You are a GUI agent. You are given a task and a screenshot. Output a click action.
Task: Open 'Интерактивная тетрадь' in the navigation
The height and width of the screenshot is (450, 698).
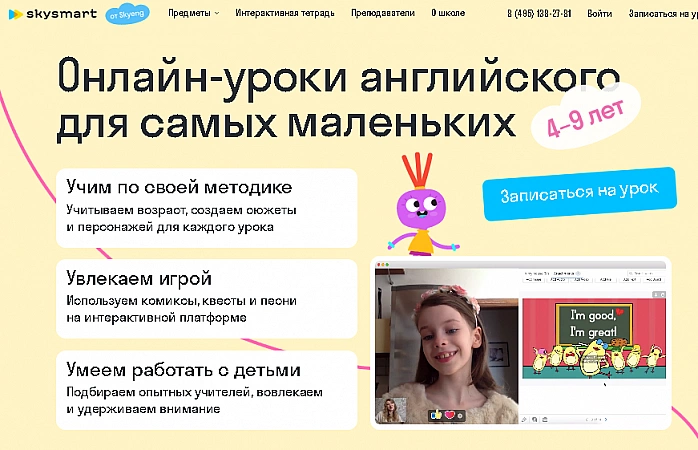[x=287, y=15]
